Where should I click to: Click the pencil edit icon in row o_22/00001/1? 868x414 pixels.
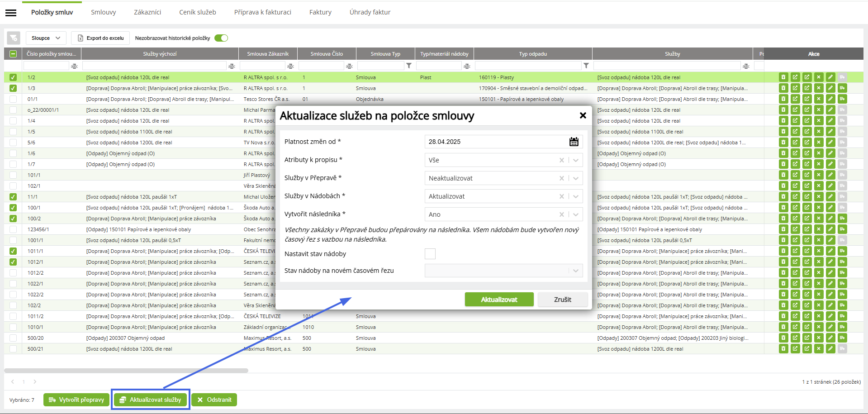(x=830, y=110)
